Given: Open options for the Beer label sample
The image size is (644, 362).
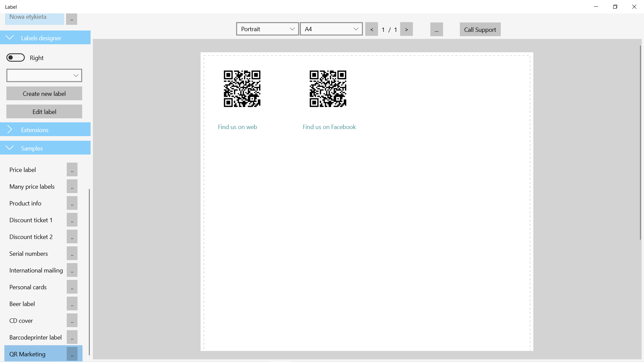Looking at the screenshot, I should [x=72, y=304].
